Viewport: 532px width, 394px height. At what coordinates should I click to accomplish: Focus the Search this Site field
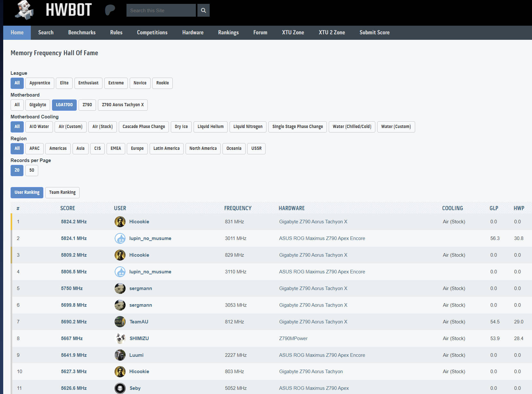[161, 10]
